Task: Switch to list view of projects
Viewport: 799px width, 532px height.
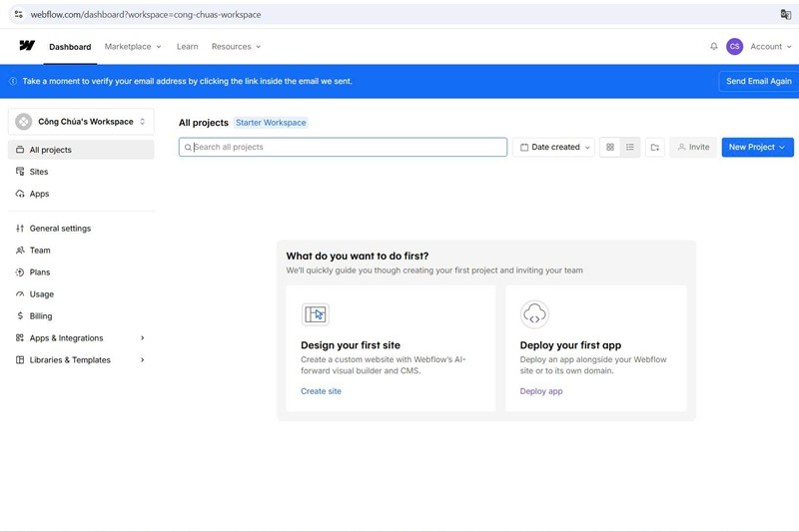Action: click(630, 147)
